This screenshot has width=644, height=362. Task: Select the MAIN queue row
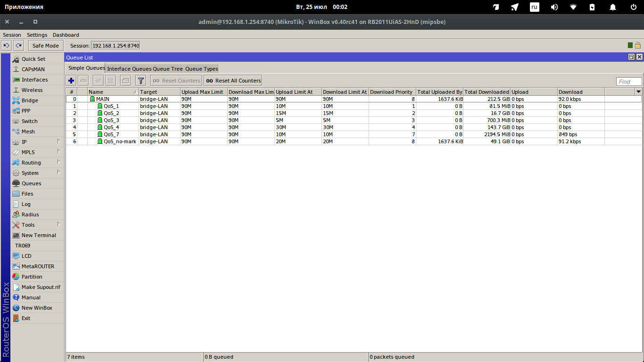pos(354,99)
